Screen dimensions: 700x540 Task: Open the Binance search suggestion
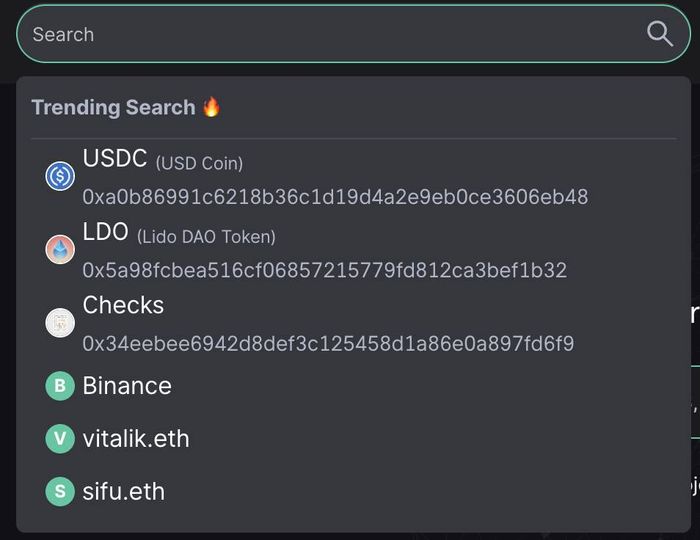[354, 386]
